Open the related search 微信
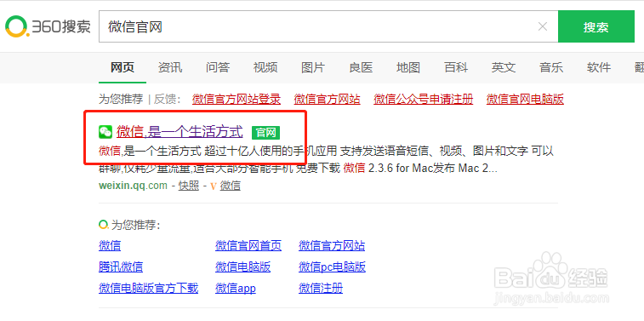Image resolution: width=644 pixels, height=321 pixels. point(110,246)
